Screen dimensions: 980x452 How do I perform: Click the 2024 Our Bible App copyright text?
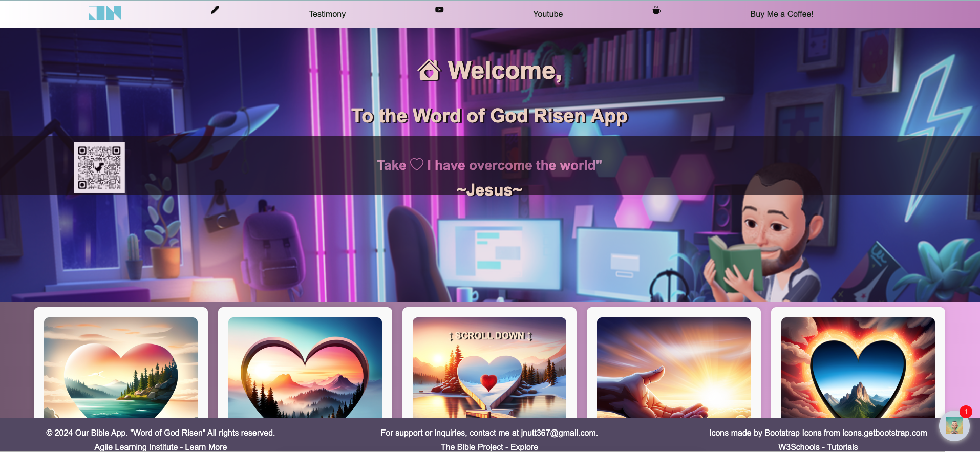click(160, 433)
